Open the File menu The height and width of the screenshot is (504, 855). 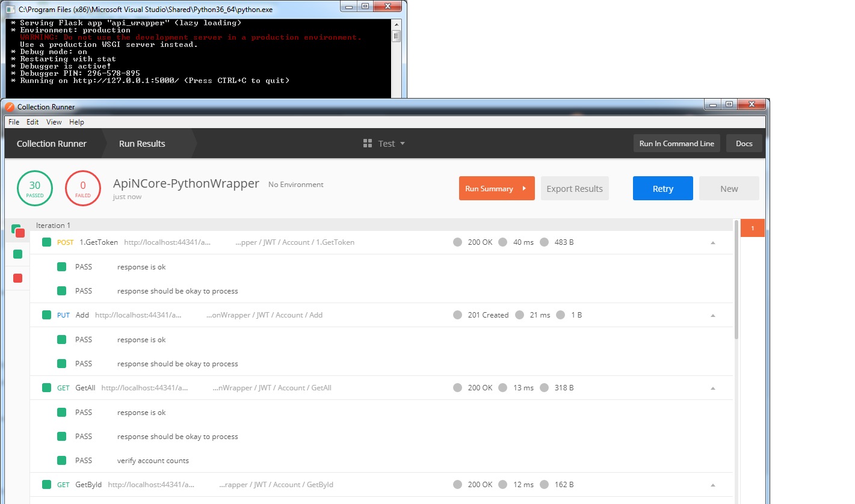click(x=13, y=122)
